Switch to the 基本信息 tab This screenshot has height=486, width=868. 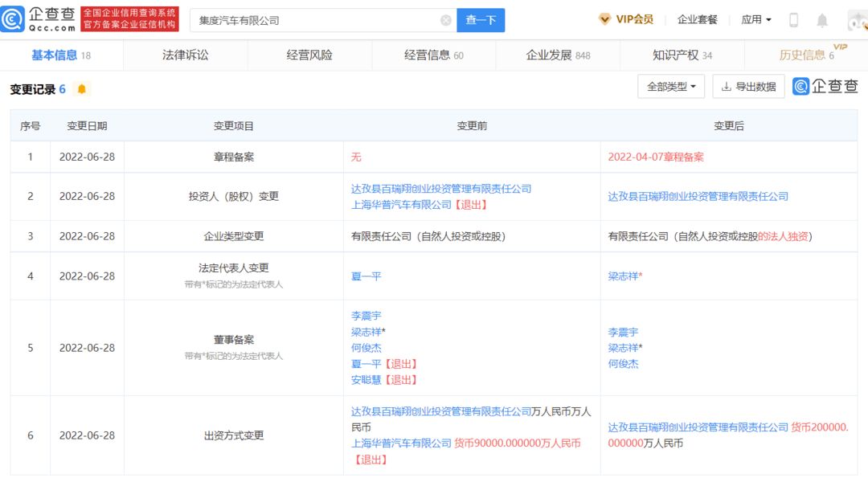tap(61, 55)
